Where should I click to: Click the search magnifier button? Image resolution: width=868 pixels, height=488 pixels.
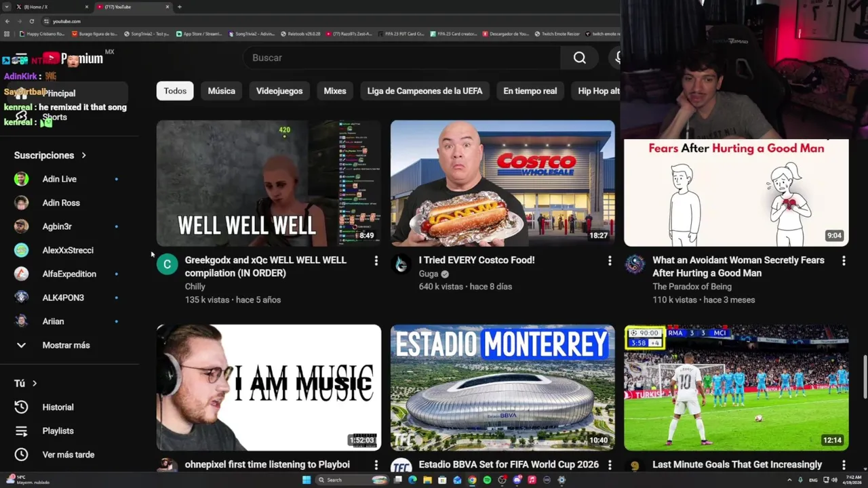pos(579,58)
